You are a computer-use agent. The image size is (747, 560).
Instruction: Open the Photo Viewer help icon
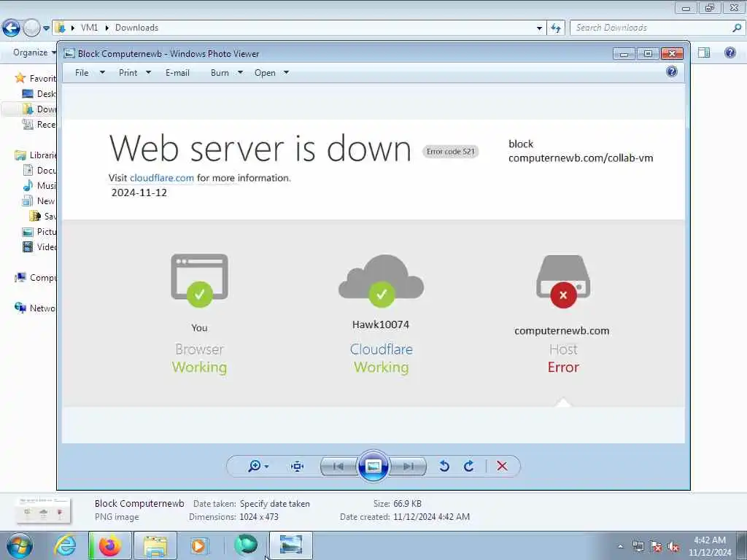[x=672, y=72]
